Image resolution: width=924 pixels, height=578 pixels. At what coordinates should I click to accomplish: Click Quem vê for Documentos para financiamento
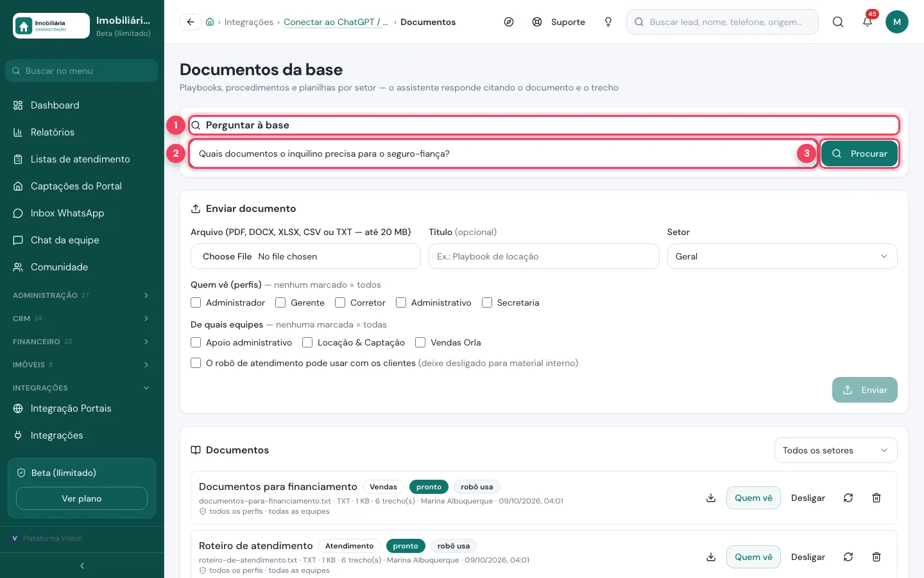(753, 498)
